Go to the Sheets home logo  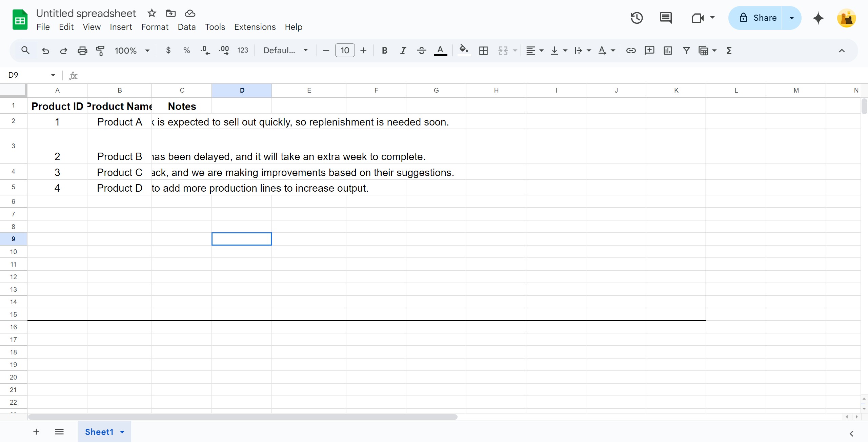(x=20, y=20)
